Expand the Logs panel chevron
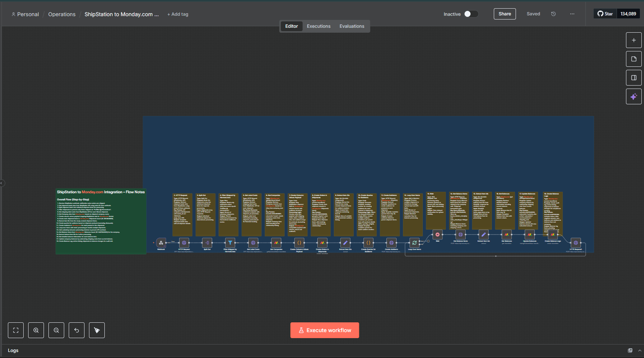Screen dimensions: 644x358 tap(639, 350)
